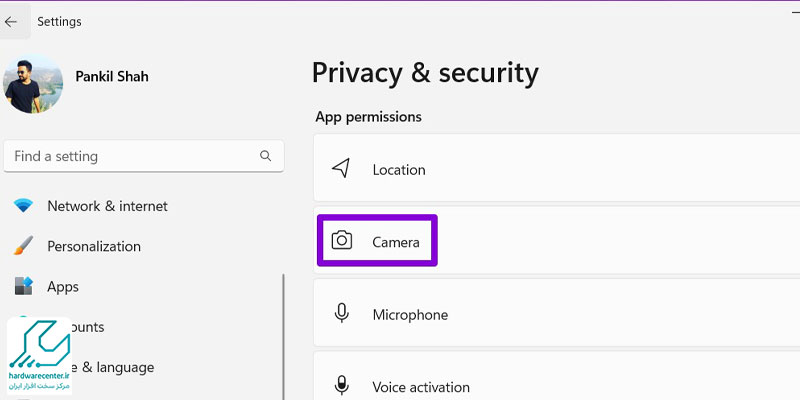Click the magnifier icon in search box
The height and width of the screenshot is (400, 800).
[x=265, y=156]
